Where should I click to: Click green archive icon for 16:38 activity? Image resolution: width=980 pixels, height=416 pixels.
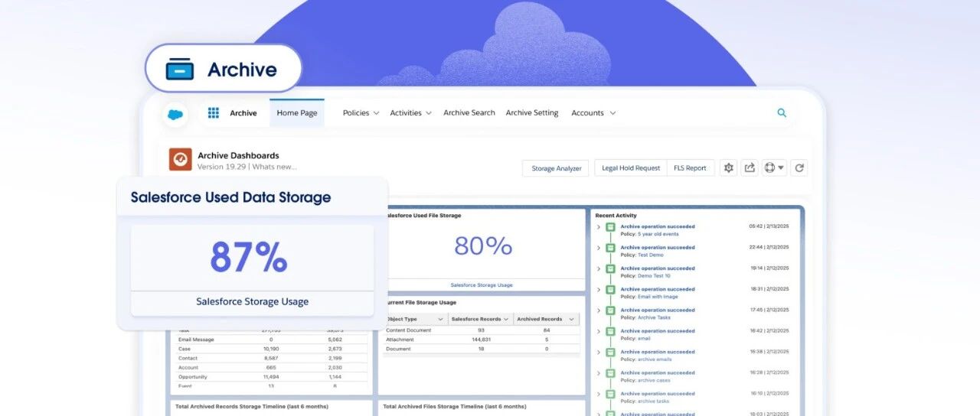[610, 353]
